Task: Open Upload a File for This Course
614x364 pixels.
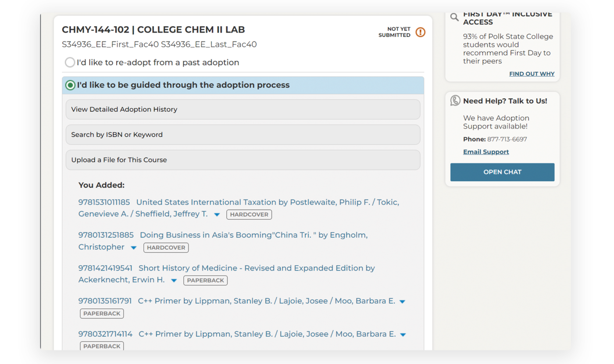Action: pyautogui.click(x=243, y=160)
